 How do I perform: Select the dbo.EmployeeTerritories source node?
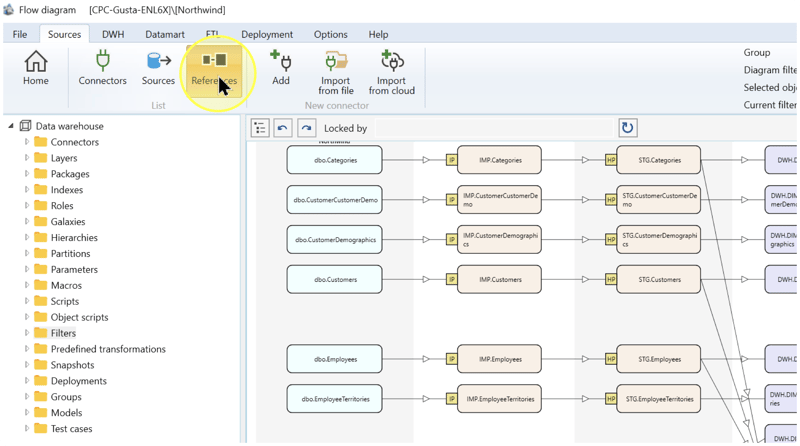coord(335,399)
